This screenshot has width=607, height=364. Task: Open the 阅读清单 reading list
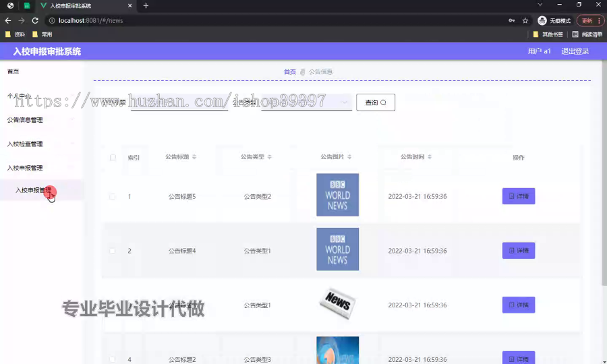(587, 34)
